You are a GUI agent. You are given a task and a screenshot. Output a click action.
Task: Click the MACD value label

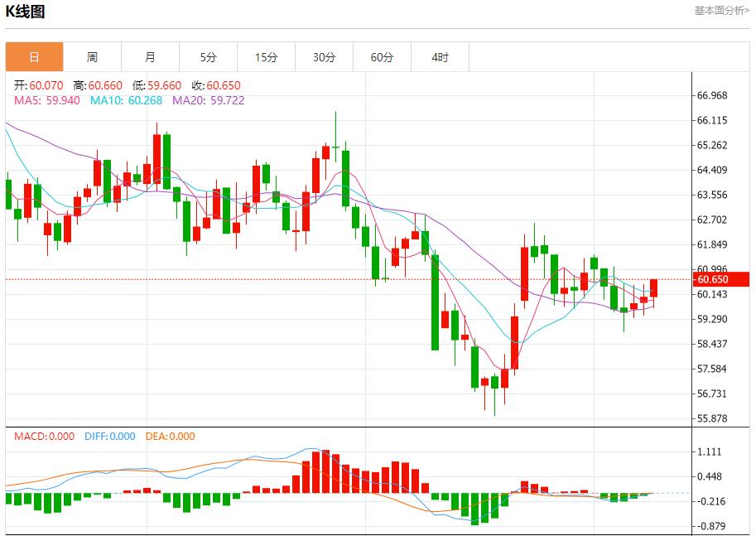pos(44,437)
